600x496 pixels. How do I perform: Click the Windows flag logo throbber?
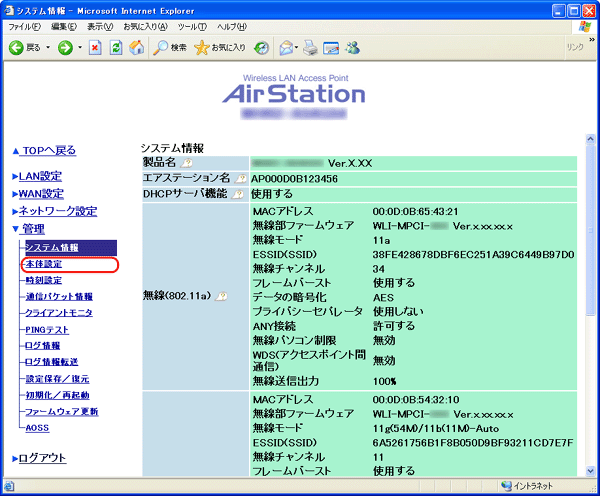click(585, 27)
